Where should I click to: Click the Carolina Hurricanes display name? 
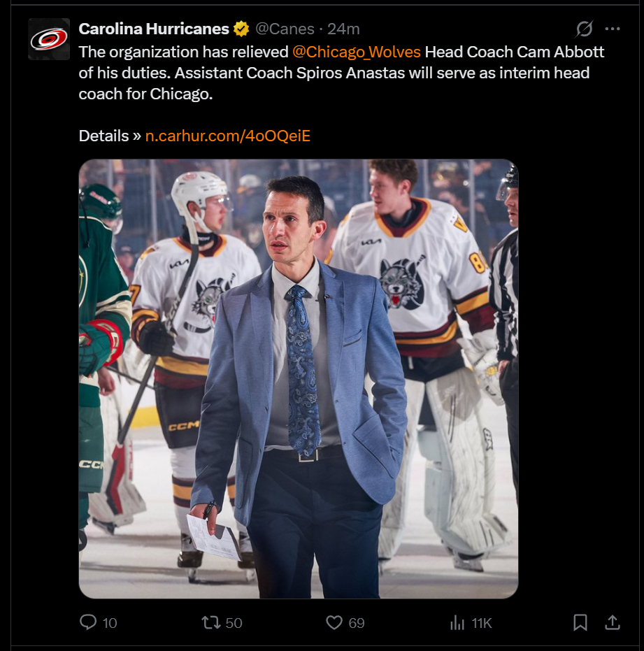click(x=154, y=29)
